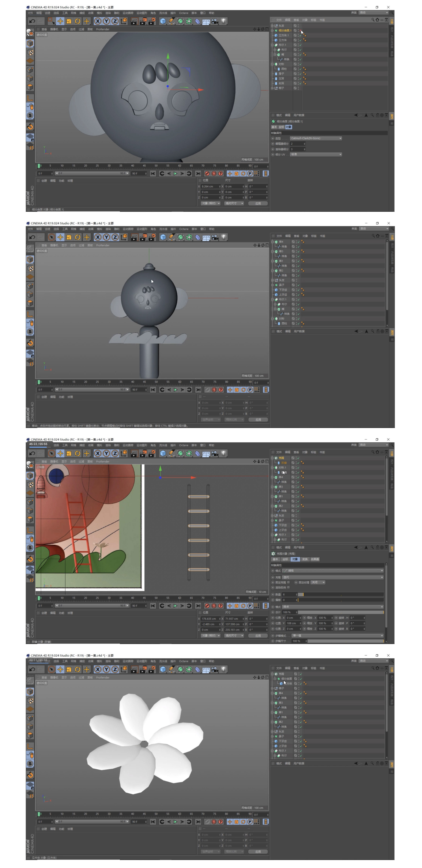This screenshot has height=868, width=422.
Task: Expand the 帽子 object in topmost window
Action: pyautogui.click(x=272, y=88)
